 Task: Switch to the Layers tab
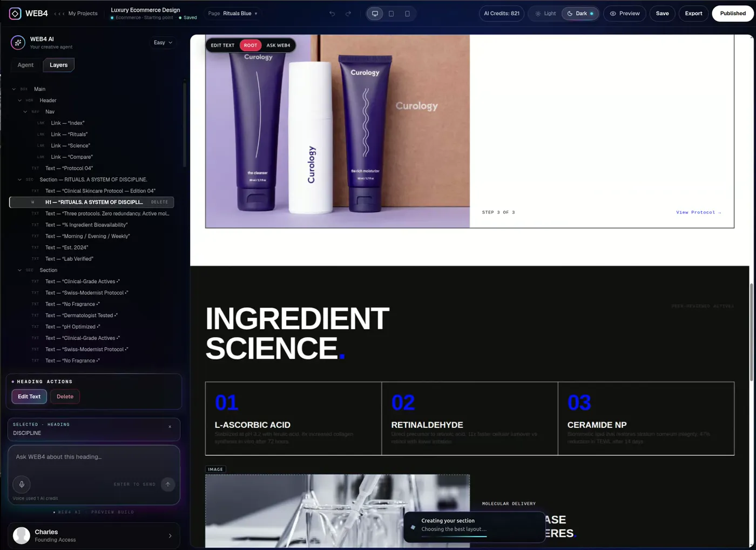pos(59,65)
